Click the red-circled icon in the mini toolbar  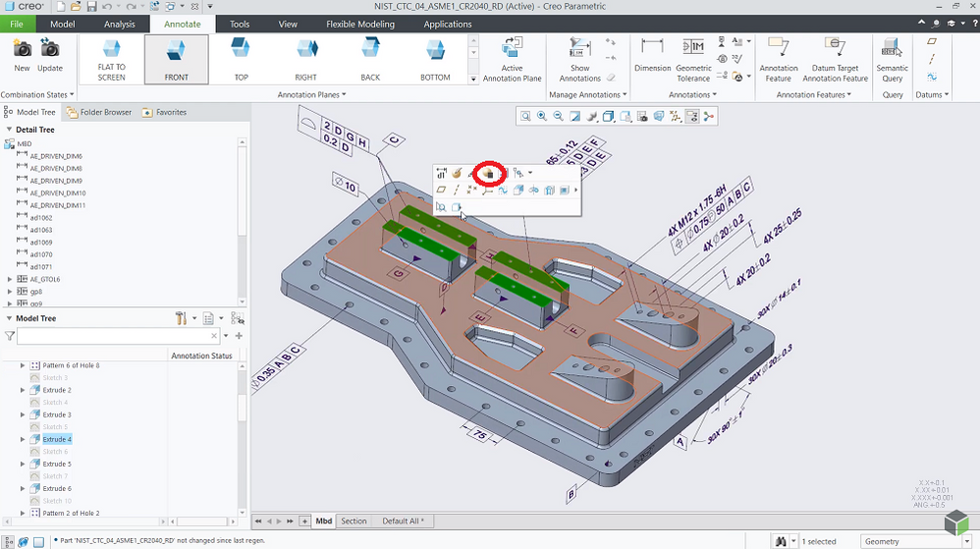(489, 174)
